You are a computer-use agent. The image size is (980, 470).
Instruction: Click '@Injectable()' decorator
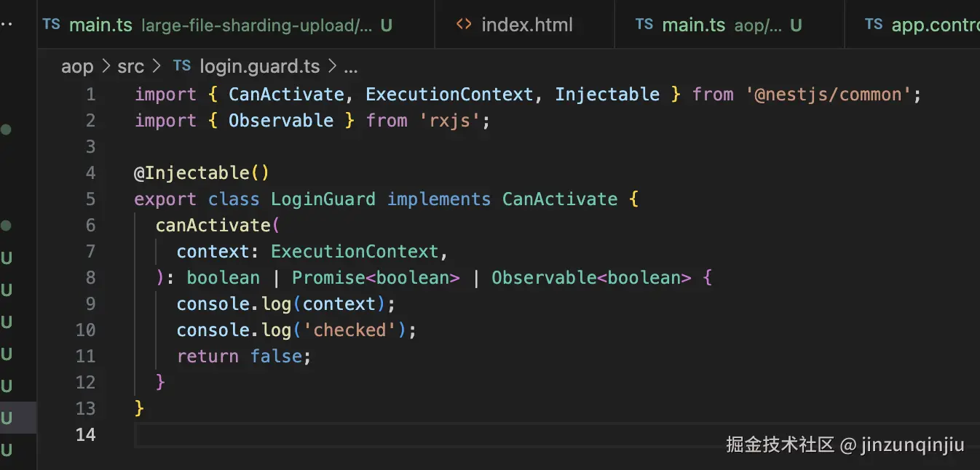[202, 173]
